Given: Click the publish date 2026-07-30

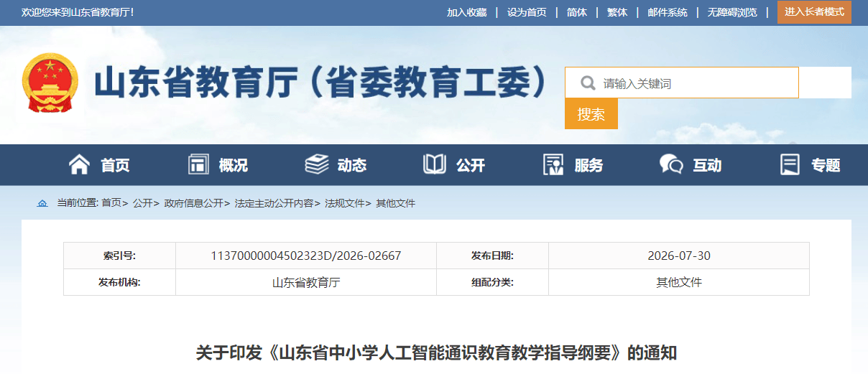Looking at the screenshot, I should [679, 256].
